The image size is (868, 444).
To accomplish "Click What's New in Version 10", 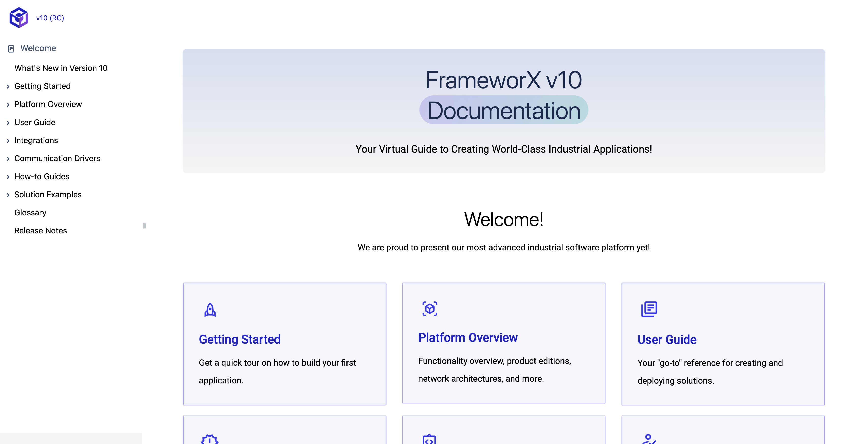I will (x=61, y=68).
